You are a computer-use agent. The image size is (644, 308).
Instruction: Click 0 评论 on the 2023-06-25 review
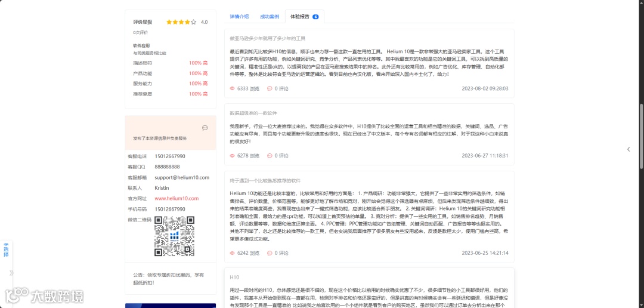coord(281,253)
